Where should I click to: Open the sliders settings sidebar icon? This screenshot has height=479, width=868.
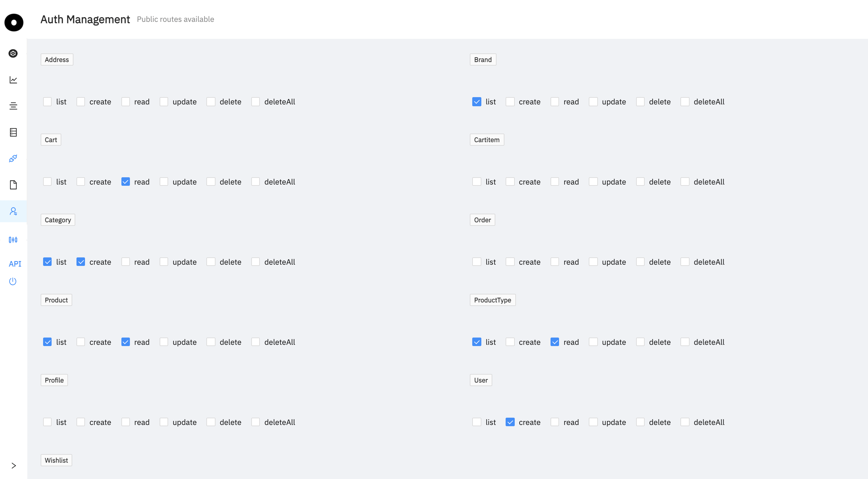[x=13, y=240]
